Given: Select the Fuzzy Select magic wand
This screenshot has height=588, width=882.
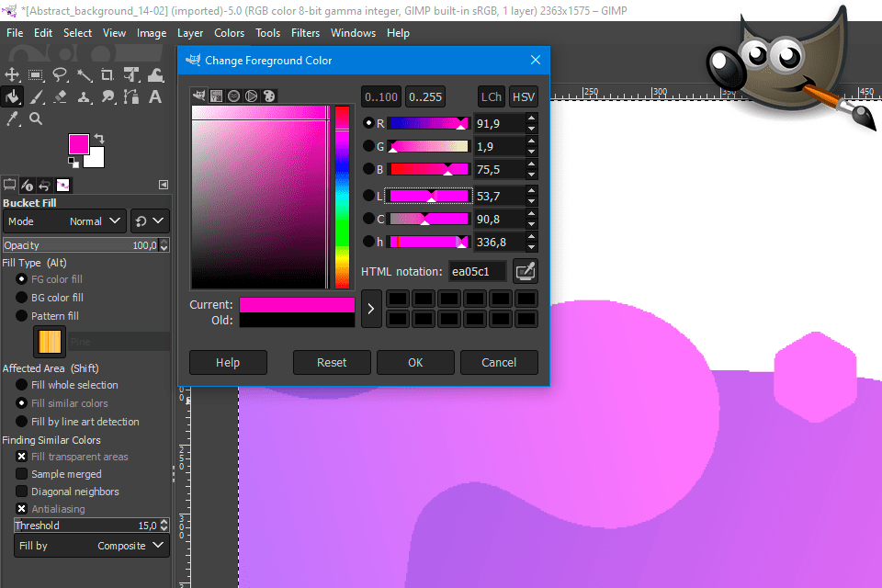Looking at the screenshot, I should 84,74.
